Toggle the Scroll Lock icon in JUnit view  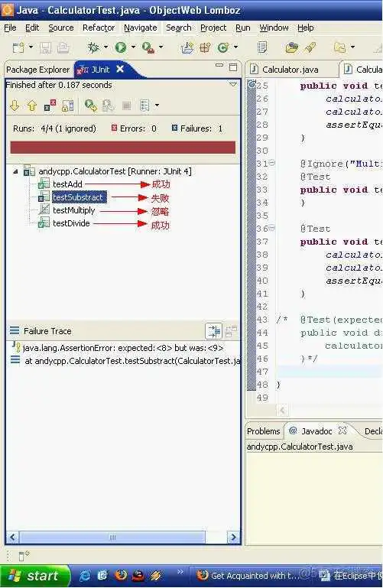pyautogui.click(x=68, y=106)
